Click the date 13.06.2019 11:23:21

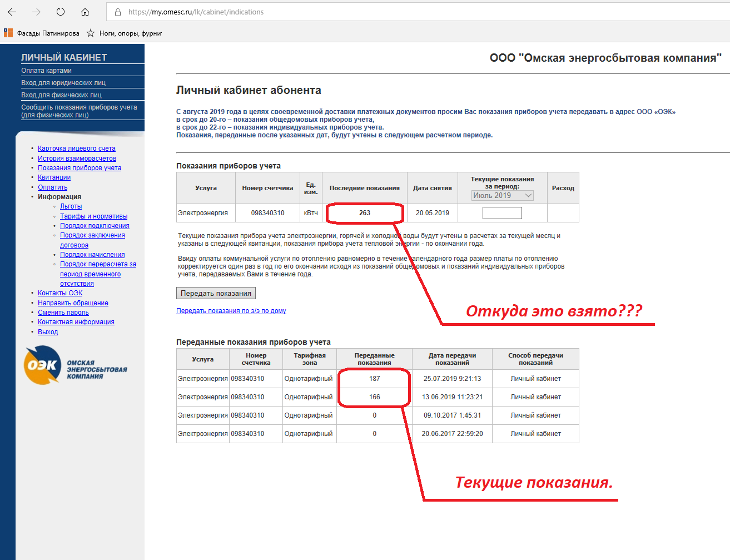click(453, 397)
